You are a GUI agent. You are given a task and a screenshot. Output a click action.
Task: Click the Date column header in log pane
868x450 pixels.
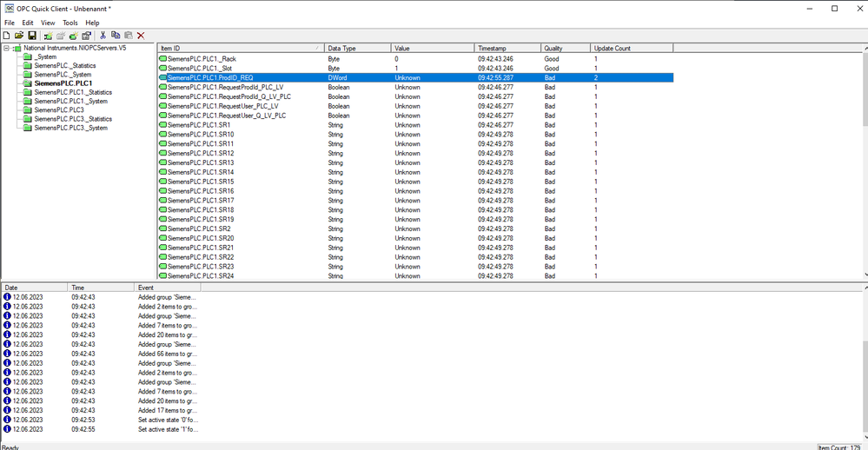pyautogui.click(x=35, y=288)
